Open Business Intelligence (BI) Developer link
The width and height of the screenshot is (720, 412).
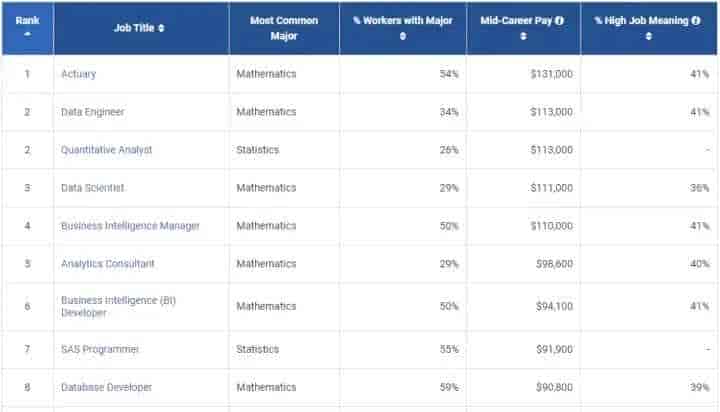click(x=118, y=306)
